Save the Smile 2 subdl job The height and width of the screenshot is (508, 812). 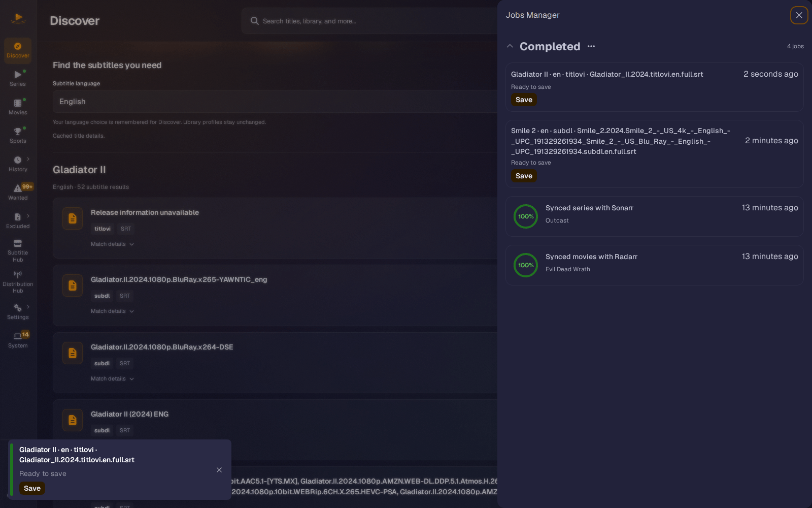(x=524, y=176)
